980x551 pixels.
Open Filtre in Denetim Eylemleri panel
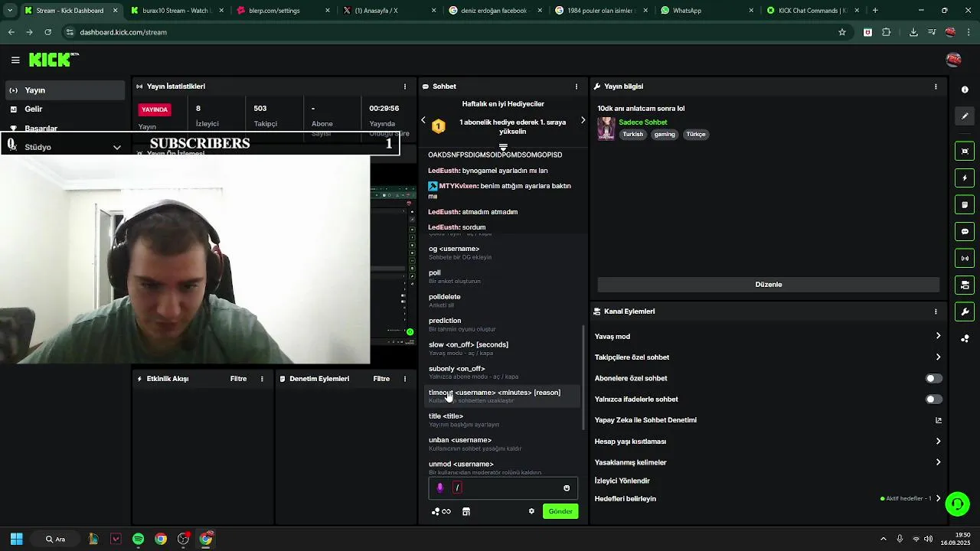pos(381,379)
